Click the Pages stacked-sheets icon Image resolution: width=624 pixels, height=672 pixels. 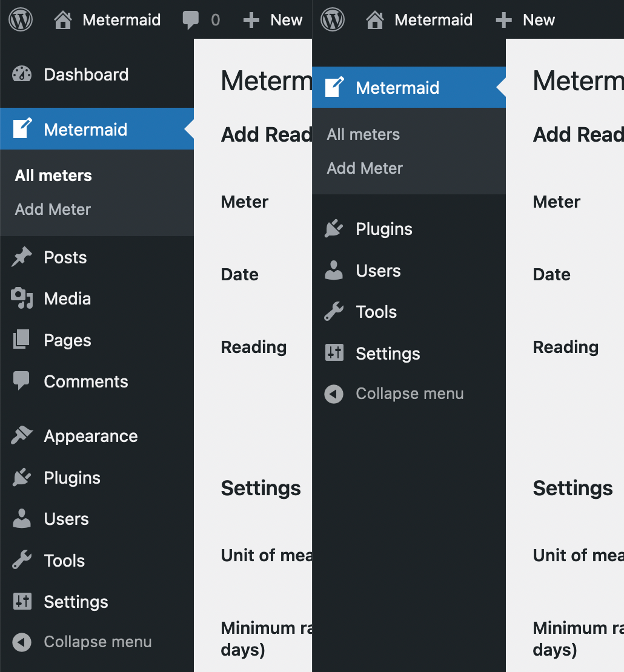point(21,340)
